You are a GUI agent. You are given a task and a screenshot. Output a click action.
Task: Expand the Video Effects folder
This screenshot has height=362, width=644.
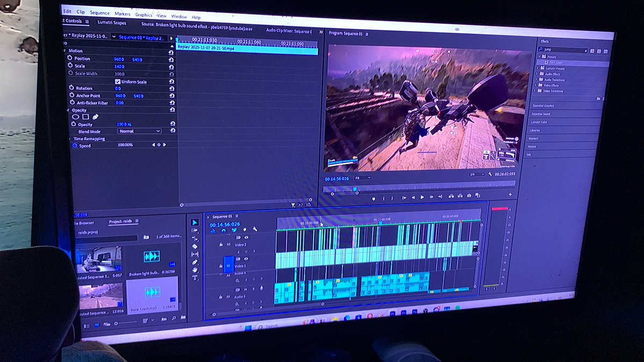point(536,85)
